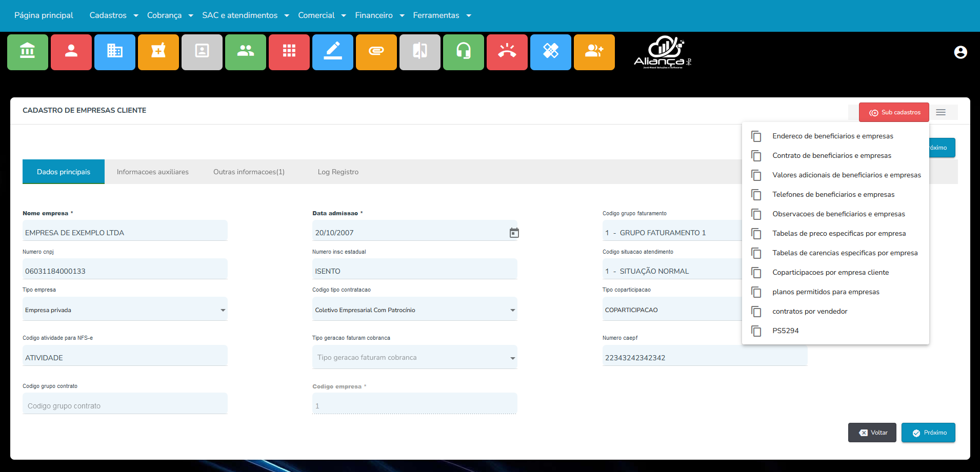Click the orange pharmacy mortar icon

pyautogui.click(x=158, y=52)
